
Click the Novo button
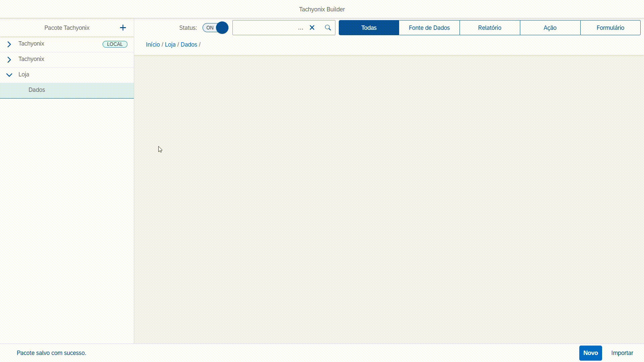(590, 353)
